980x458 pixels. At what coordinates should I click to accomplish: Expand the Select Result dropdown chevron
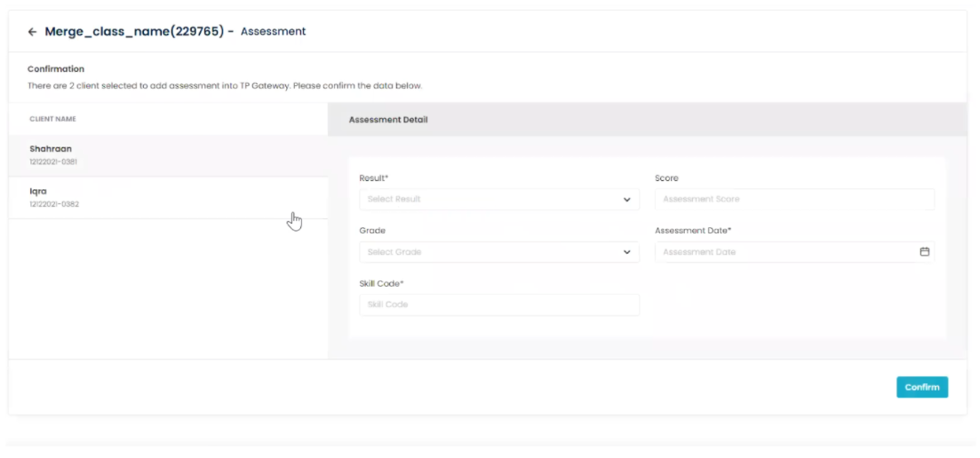(627, 200)
